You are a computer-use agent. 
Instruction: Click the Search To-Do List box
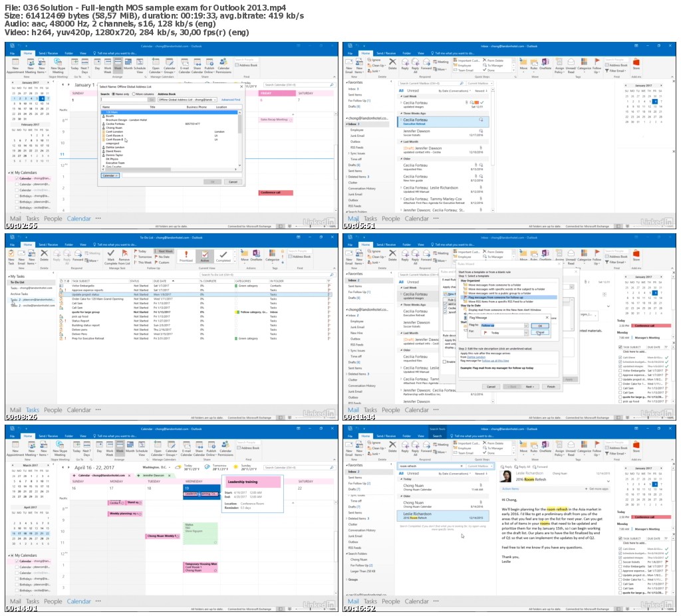[x=267, y=275]
